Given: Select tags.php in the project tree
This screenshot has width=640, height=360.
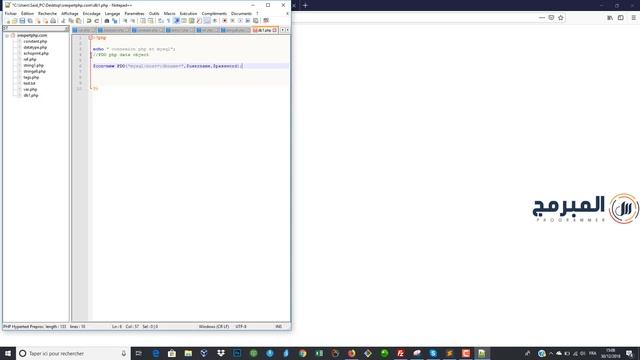Looking at the screenshot, I should pos(31,77).
